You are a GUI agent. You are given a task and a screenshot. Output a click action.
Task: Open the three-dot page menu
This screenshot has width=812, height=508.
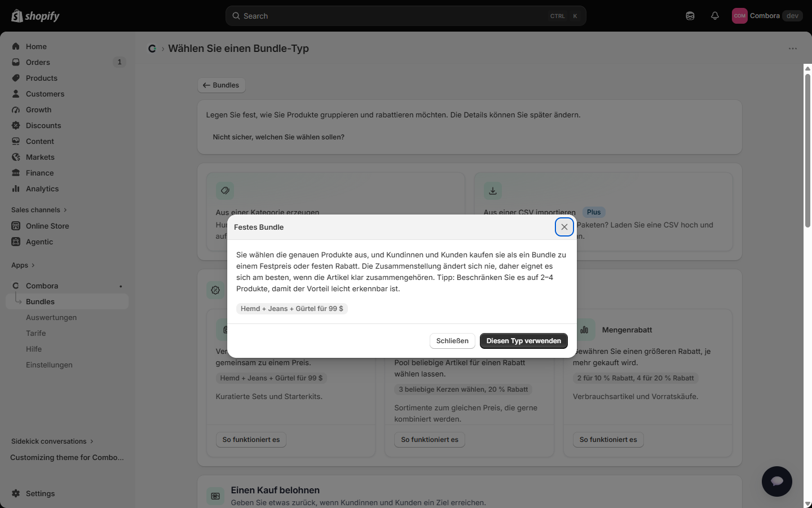(x=793, y=49)
